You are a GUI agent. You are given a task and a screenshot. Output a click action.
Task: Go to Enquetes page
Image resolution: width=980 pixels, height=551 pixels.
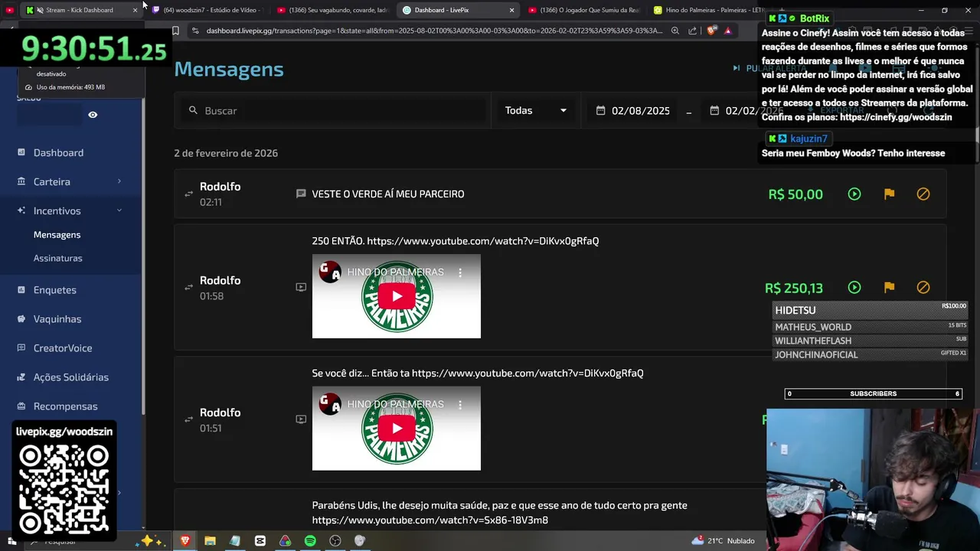coord(54,290)
